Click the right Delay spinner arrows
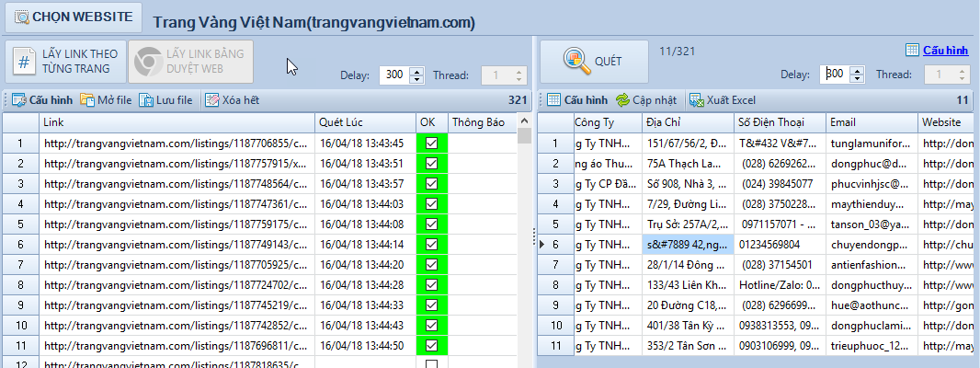Viewport: 980px width, 368px height. (858, 75)
